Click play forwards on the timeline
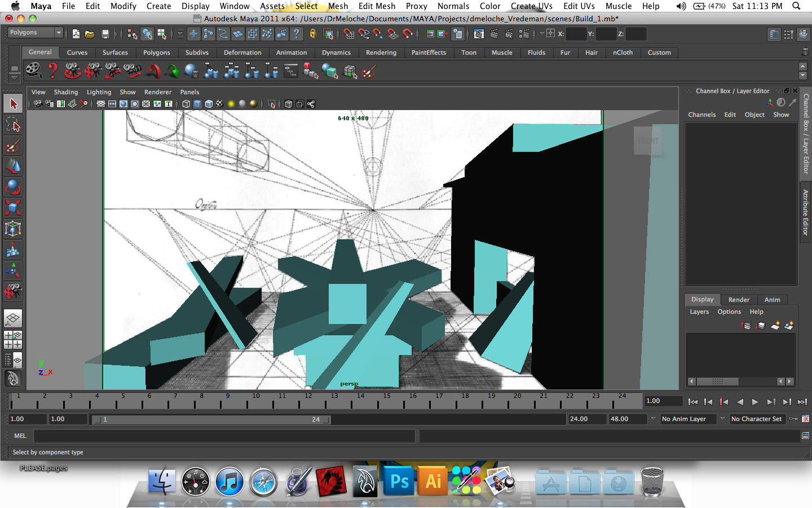This screenshot has width=812, height=508. [755, 402]
